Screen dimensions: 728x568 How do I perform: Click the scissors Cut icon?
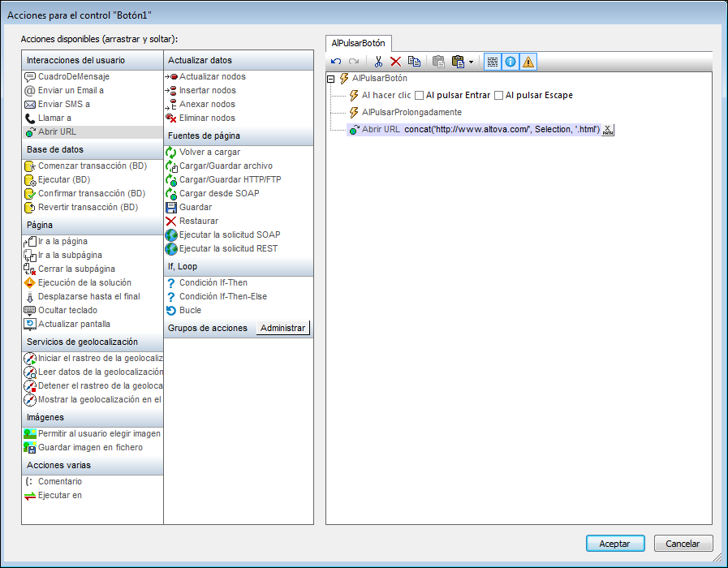378,61
